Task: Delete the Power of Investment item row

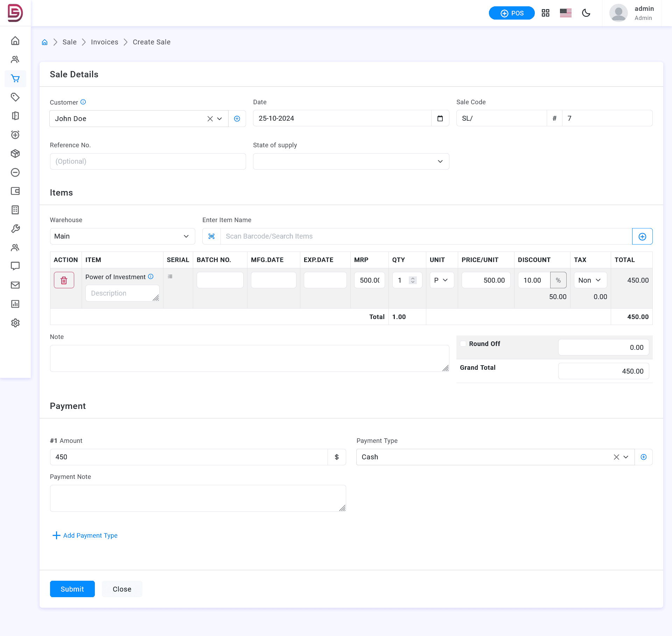Action: coord(64,280)
